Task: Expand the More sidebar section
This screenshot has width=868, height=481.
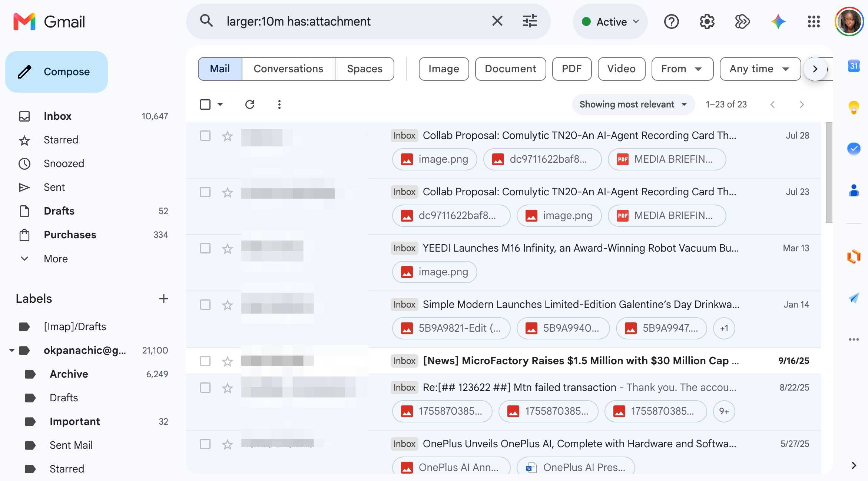Action: click(56, 259)
